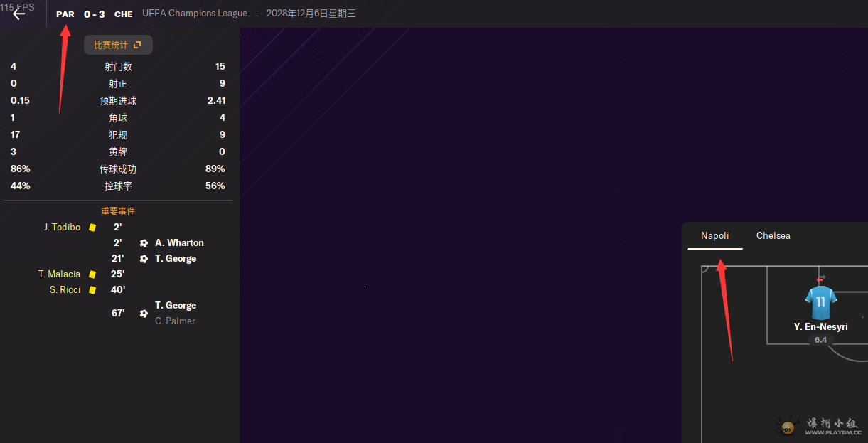Screen dimensions: 868x443
Task: Click the substitution icon above the number 11 jersey
Action: [821, 278]
